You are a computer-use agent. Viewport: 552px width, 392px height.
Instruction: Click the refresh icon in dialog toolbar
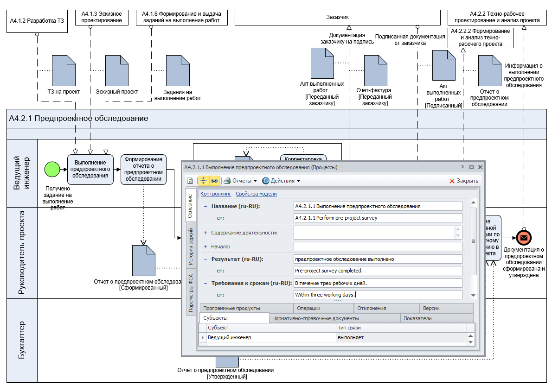(x=190, y=181)
